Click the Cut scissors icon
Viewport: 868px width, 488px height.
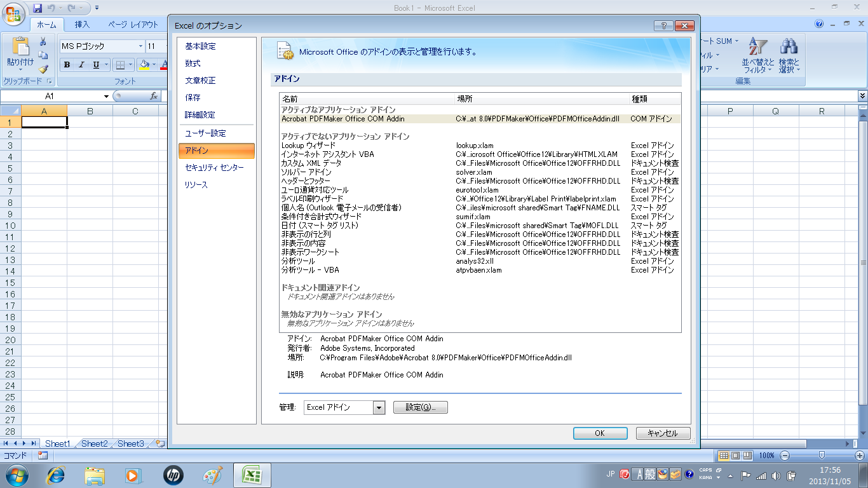pos(43,42)
